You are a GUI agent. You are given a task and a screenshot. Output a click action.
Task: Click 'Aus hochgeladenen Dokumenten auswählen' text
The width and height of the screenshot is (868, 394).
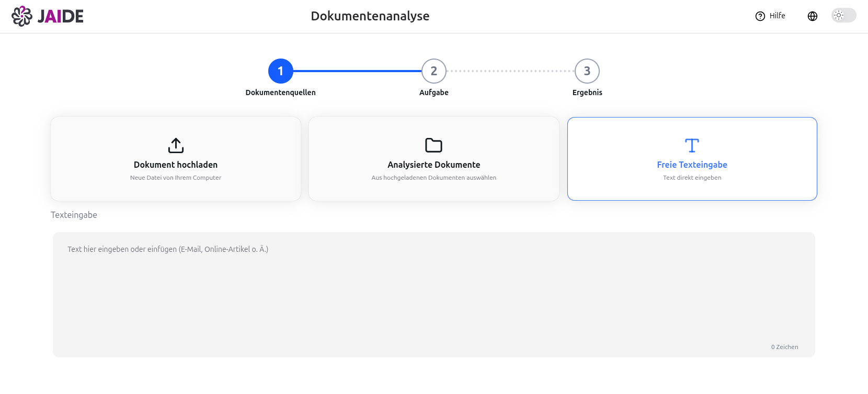pos(434,178)
